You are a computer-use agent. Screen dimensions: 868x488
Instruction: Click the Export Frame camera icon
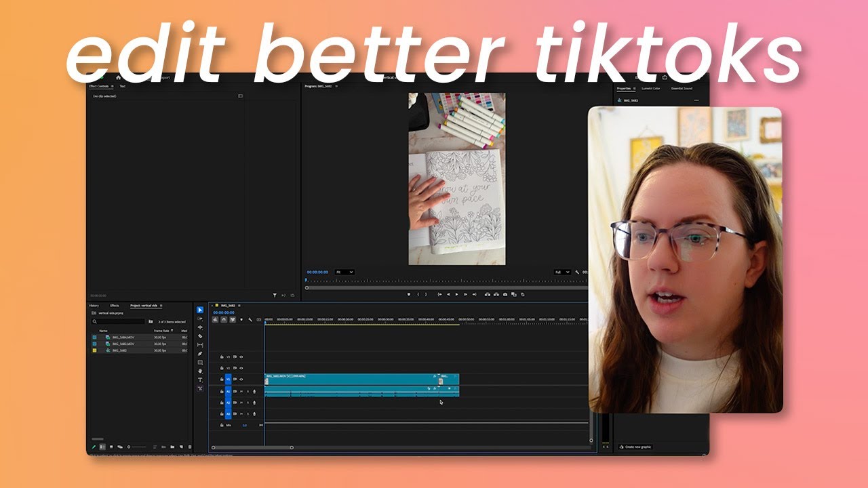[505, 295]
